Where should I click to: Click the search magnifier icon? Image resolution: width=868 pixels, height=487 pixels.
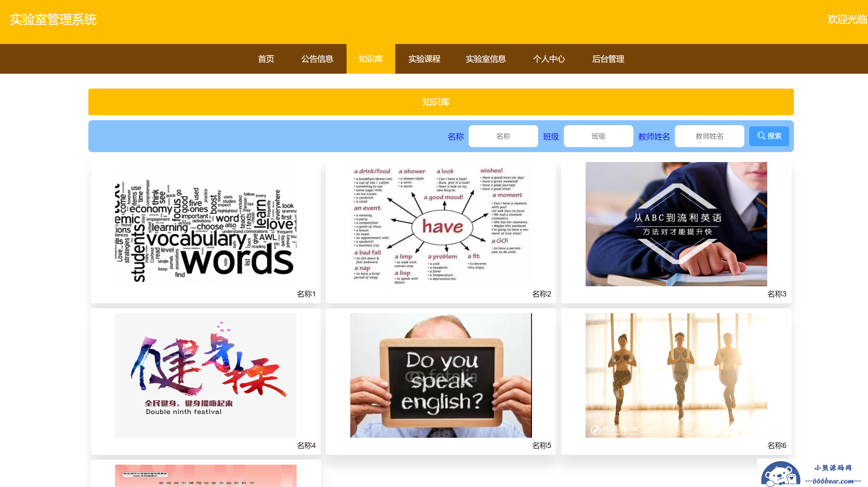761,136
